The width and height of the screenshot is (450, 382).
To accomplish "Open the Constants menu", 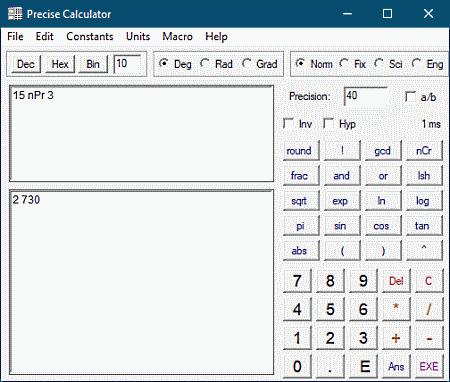I will 90,36.
